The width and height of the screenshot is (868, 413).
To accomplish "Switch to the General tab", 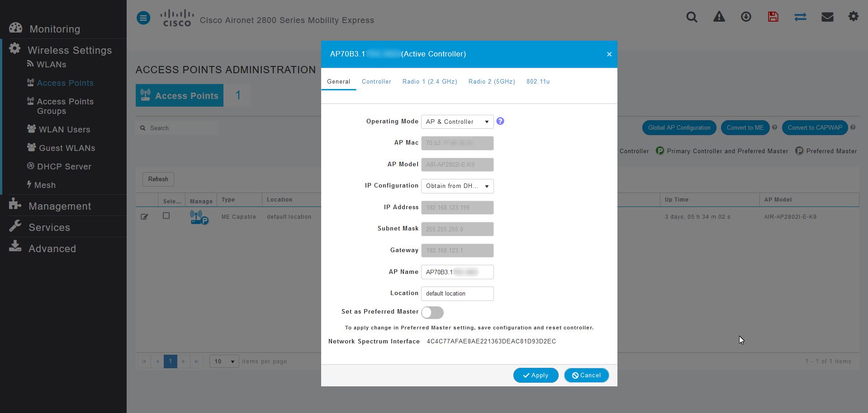I will click(338, 82).
